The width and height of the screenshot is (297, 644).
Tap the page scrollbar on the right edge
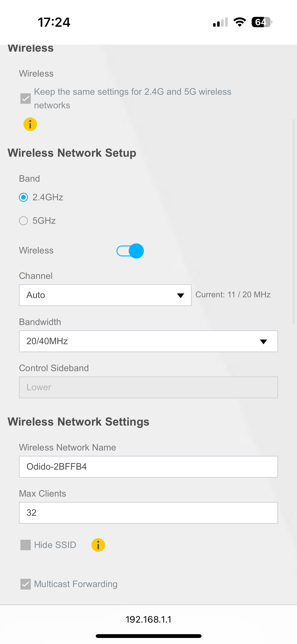(293, 221)
